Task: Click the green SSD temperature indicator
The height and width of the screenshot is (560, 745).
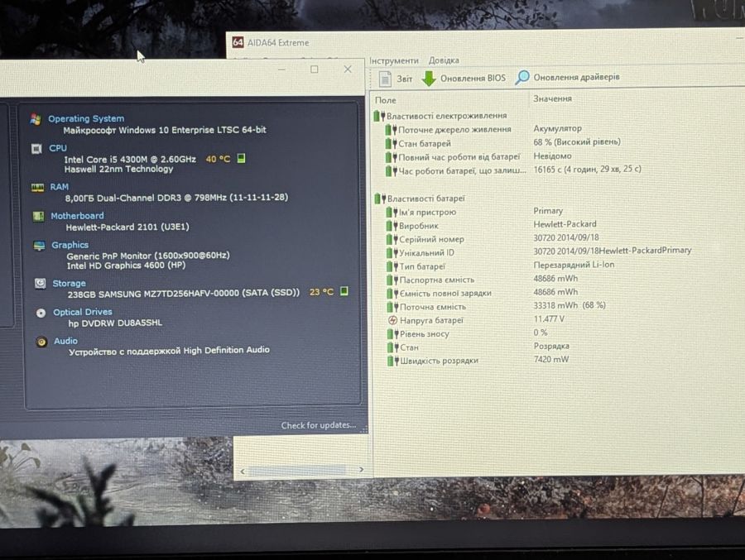Action: coord(344,291)
